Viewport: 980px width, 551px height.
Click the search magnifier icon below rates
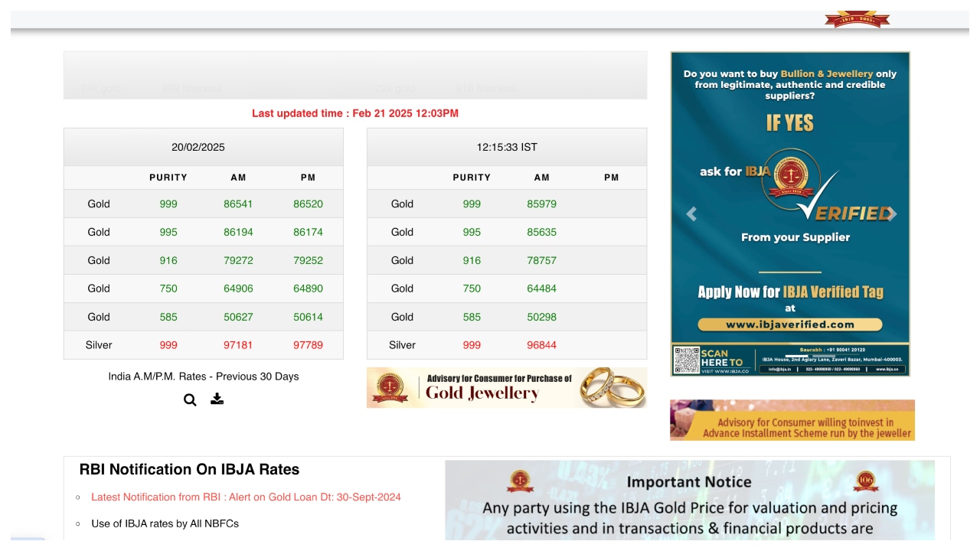pyautogui.click(x=190, y=399)
